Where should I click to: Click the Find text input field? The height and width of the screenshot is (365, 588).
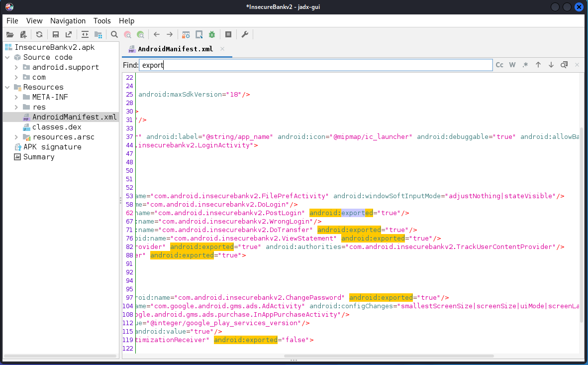316,65
